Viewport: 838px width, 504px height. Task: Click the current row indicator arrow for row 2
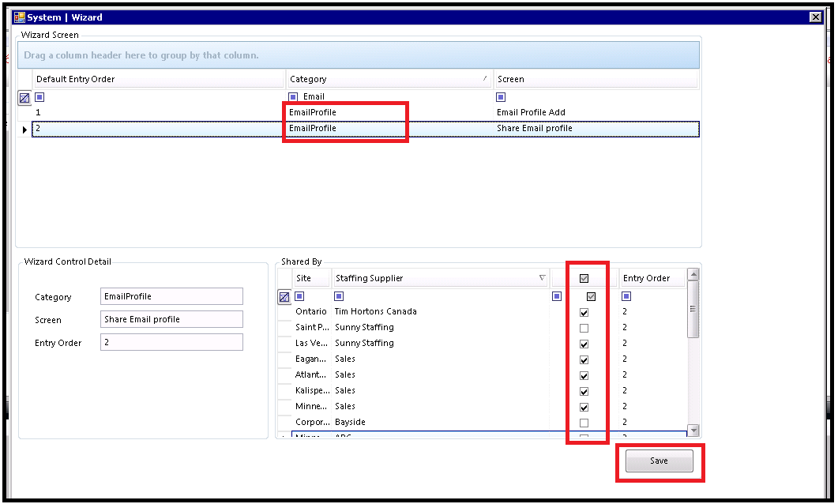click(24, 130)
